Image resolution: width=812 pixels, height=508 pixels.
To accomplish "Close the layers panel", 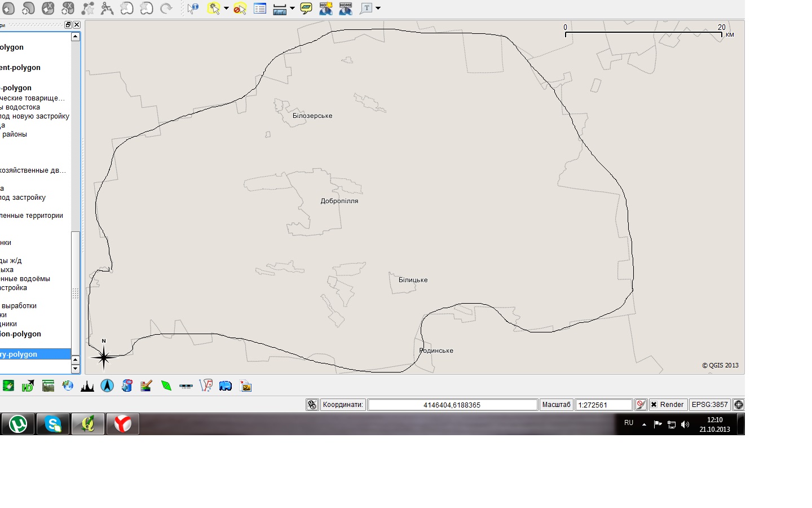I will click(77, 25).
